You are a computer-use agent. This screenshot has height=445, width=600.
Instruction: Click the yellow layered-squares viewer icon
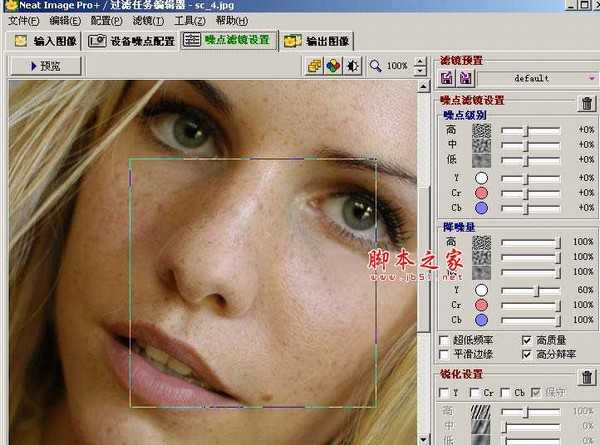[314, 66]
